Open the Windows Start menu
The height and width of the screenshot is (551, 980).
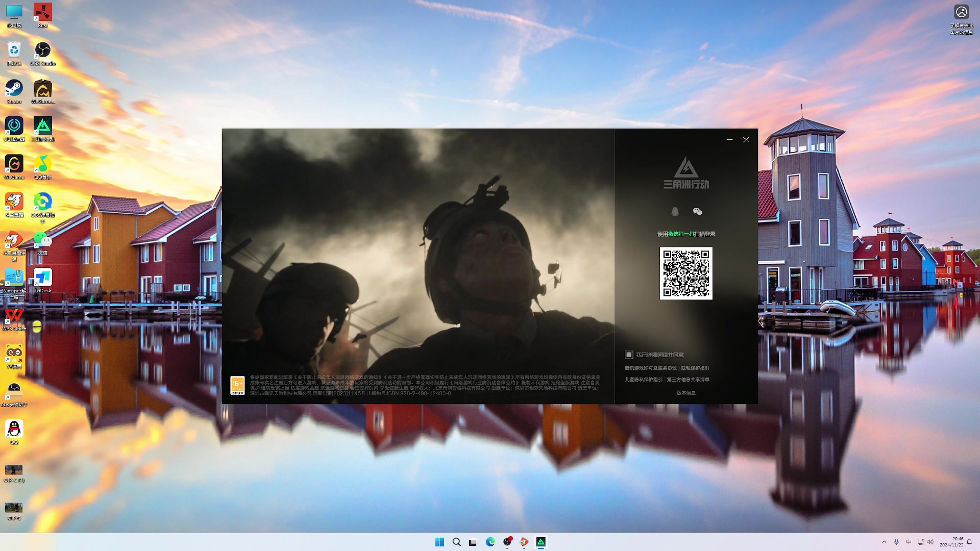coord(439,542)
